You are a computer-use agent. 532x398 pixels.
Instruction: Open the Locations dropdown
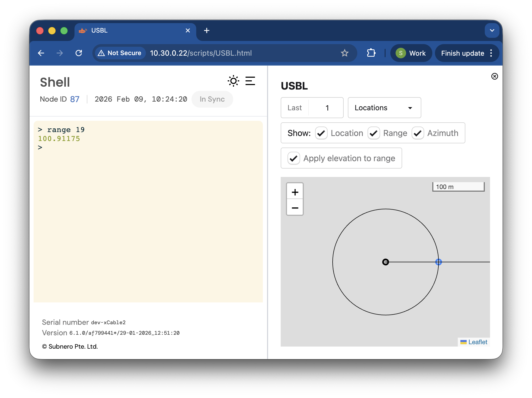pos(384,108)
